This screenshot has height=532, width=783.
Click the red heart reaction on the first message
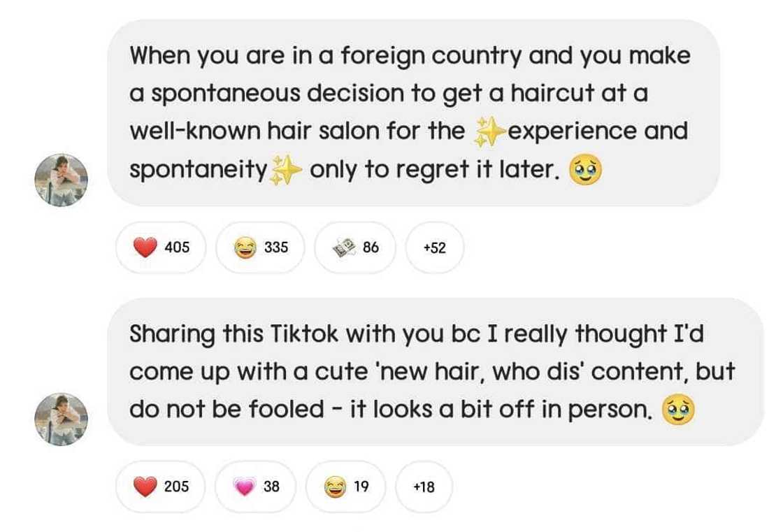click(159, 247)
